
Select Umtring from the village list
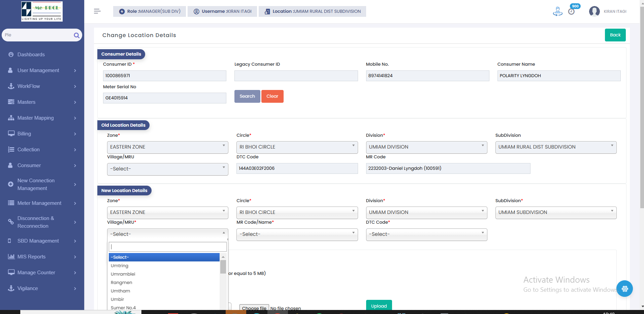pyautogui.click(x=164, y=266)
